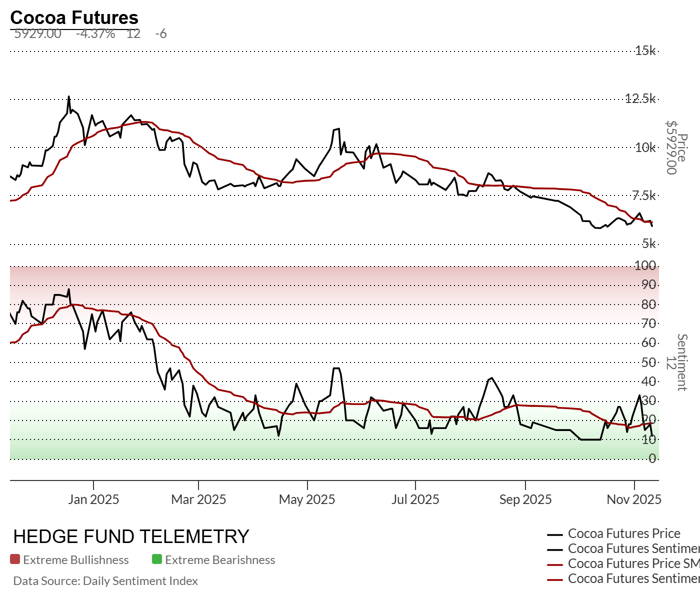The height and width of the screenshot is (600, 700).
Task: Click black line marker beside Cocoa Futures Sentiment legend
Action: point(555,549)
